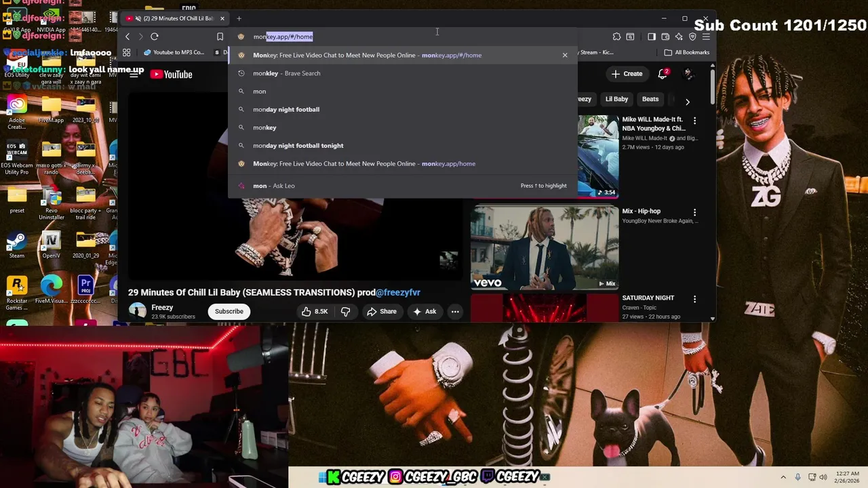Open the browser hamburger main menu

pyautogui.click(x=706, y=37)
